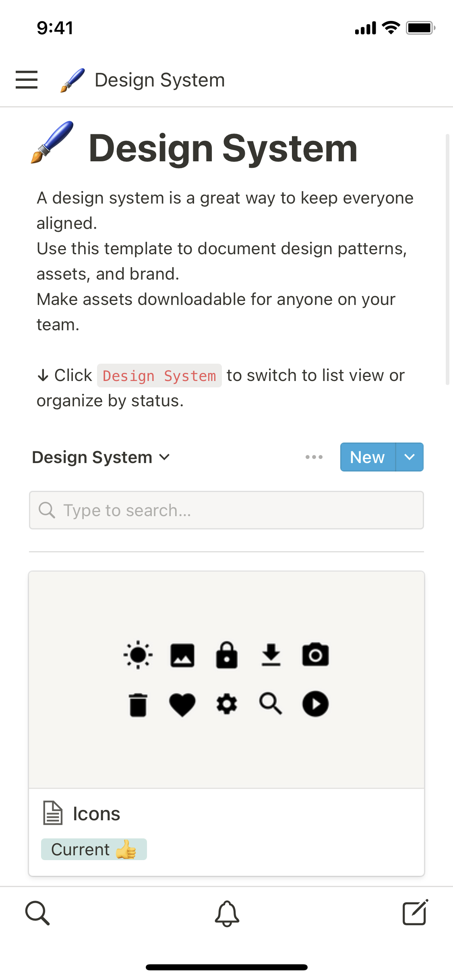Image resolution: width=453 pixels, height=980 pixels.
Task: Open the three-dot database options
Action: click(314, 457)
